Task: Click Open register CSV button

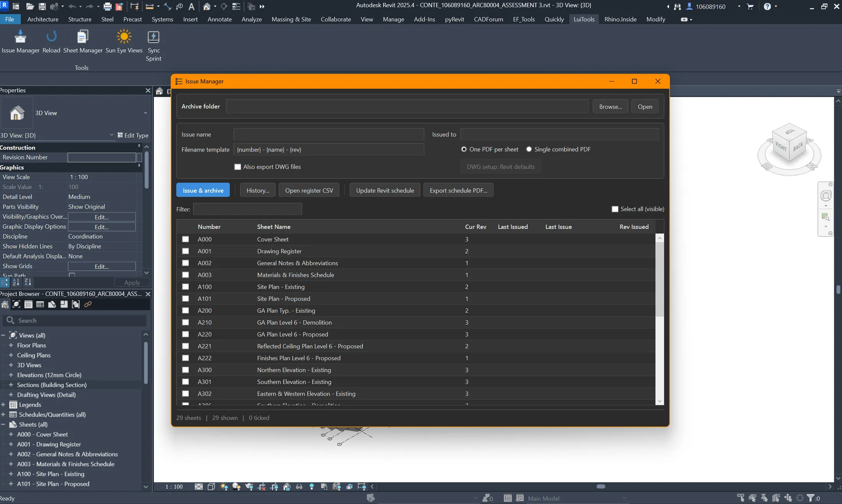Action: (309, 190)
